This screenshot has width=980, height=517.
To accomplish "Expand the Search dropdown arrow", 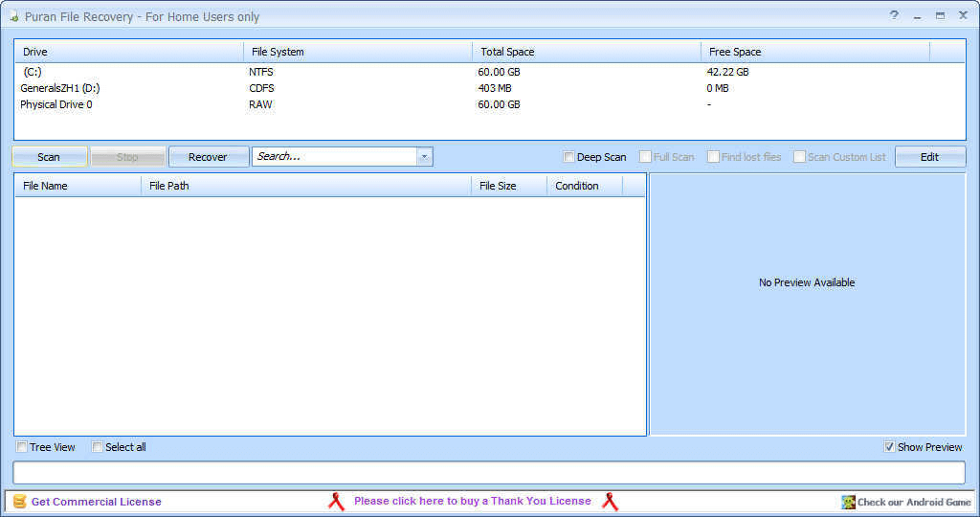I will click(425, 157).
